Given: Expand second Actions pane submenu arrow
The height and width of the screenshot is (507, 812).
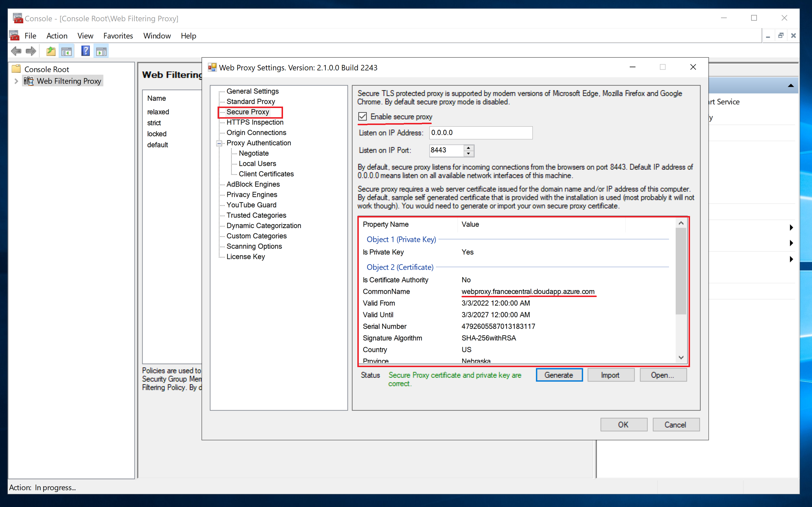Looking at the screenshot, I should [x=791, y=243].
